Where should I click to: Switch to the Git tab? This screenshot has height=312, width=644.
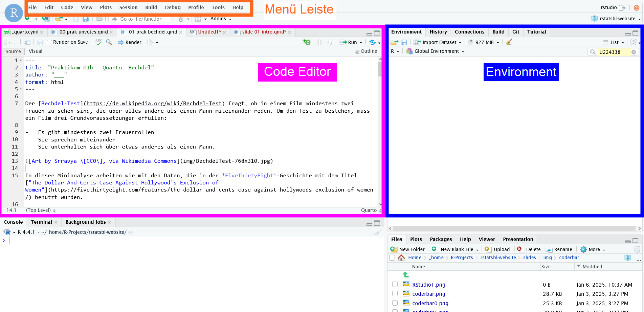click(515, 32)
